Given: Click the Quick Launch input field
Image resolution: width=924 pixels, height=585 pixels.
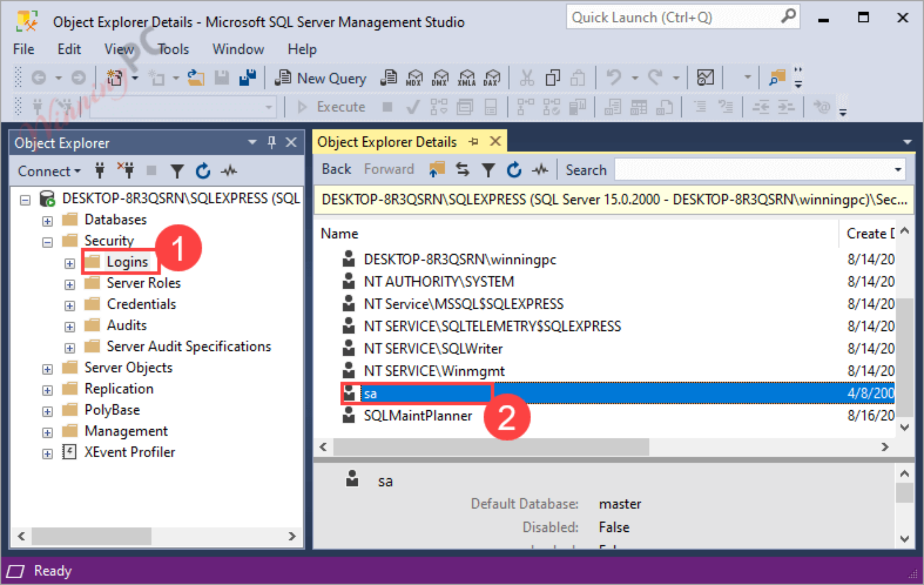Looking at the screenshot, I should (x=675, y=17).
